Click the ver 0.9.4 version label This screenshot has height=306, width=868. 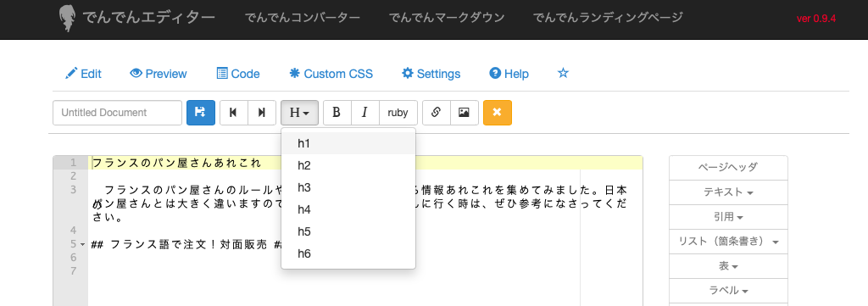816,19
